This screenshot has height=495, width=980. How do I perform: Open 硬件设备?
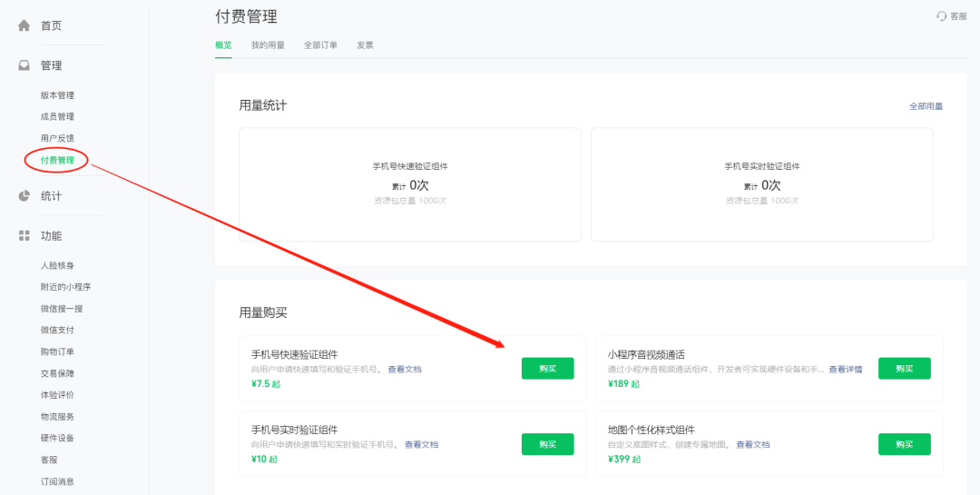[x=57, y=438]
